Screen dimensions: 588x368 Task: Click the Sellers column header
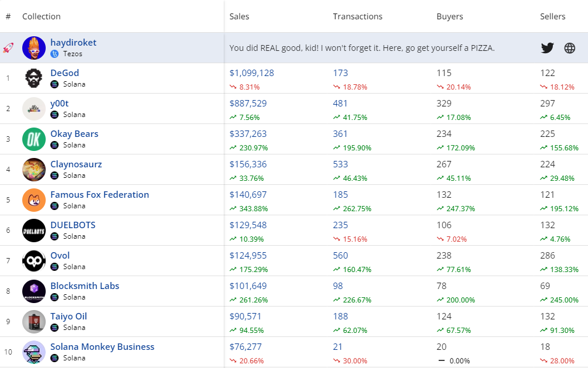coord(552,16)
